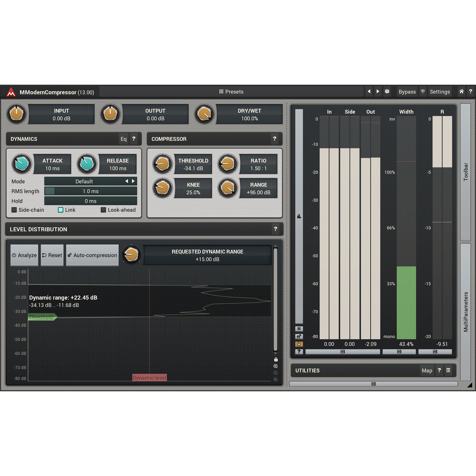This screenshot has width=476, height=476.
Task: Disable the Link checkbox
Action: (61, 210)
